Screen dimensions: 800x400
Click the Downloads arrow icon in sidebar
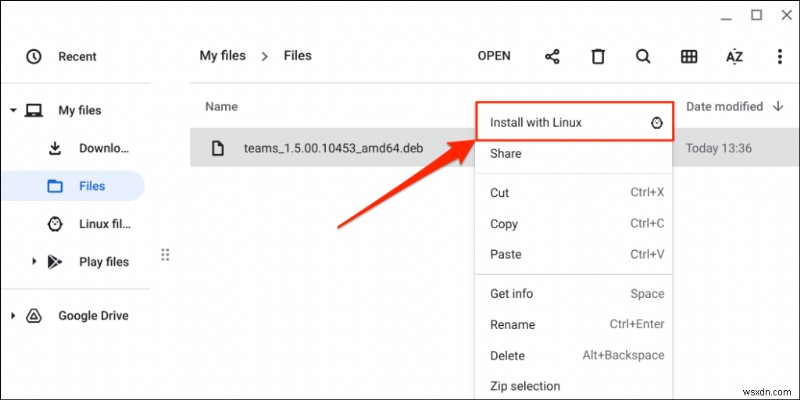(x=55, y=148)
